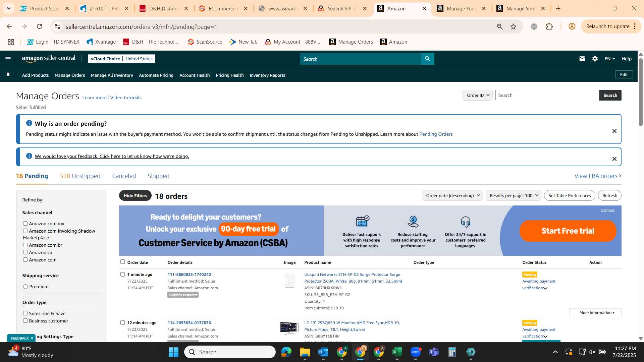
Task: Click the Start Free trial button
Action: 568,231
